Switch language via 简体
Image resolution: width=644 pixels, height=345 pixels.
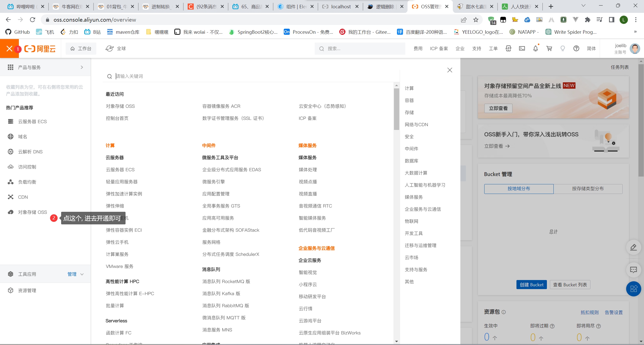(591, 49)
